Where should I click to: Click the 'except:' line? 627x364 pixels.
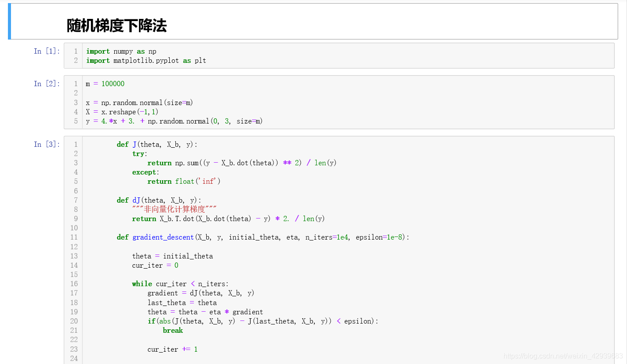(146, 172)
